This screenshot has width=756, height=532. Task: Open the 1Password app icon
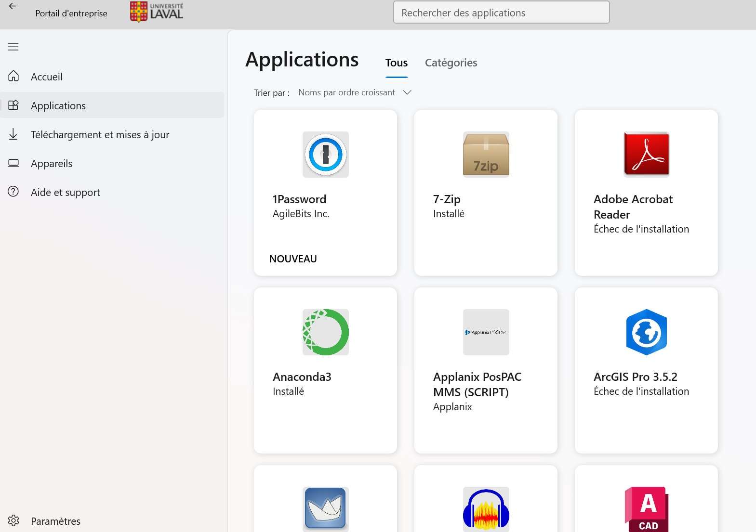[325, 155]
